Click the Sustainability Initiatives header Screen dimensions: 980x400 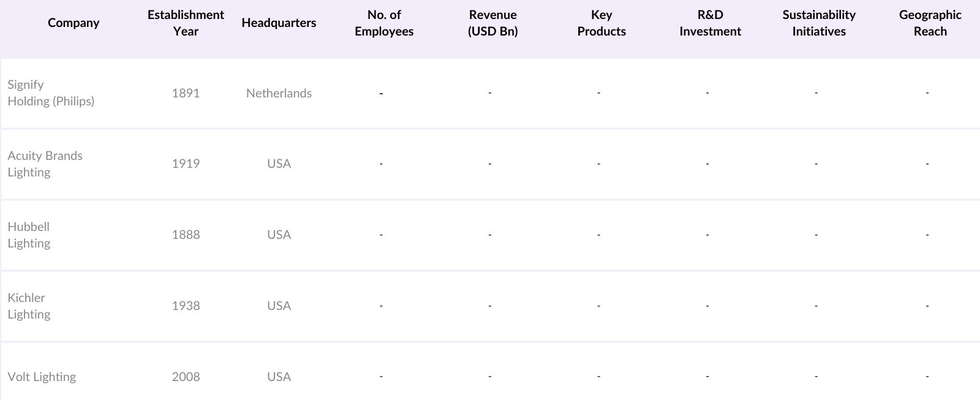coord(819,23)
